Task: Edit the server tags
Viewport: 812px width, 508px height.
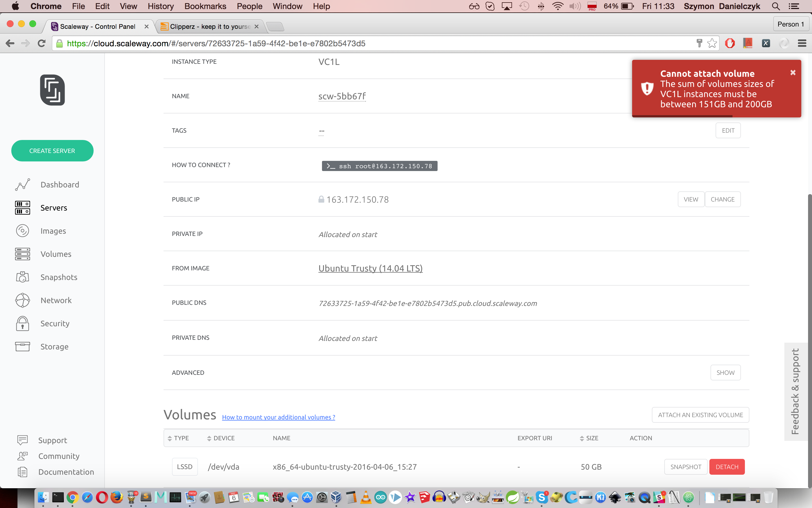Action: (728, 130)
